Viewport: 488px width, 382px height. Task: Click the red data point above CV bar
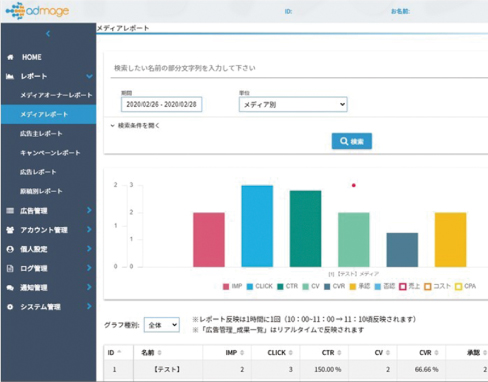(354, 185)
